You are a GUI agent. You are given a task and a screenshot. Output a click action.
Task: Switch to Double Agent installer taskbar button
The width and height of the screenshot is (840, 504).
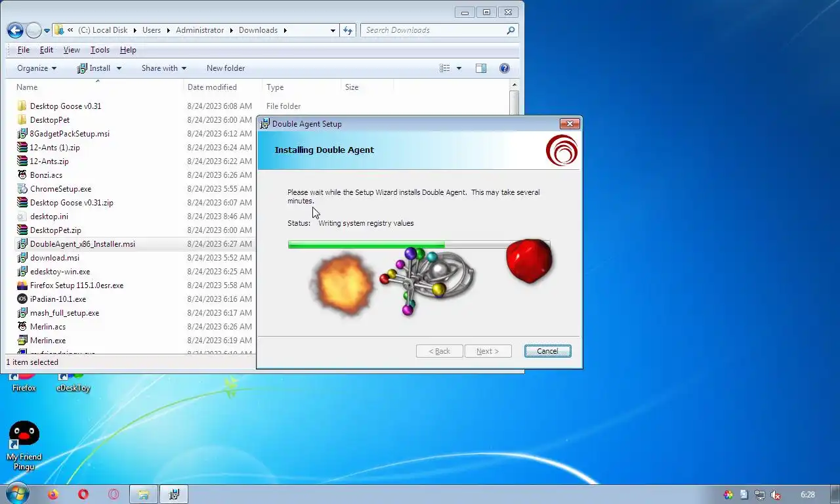pos(175,494)
